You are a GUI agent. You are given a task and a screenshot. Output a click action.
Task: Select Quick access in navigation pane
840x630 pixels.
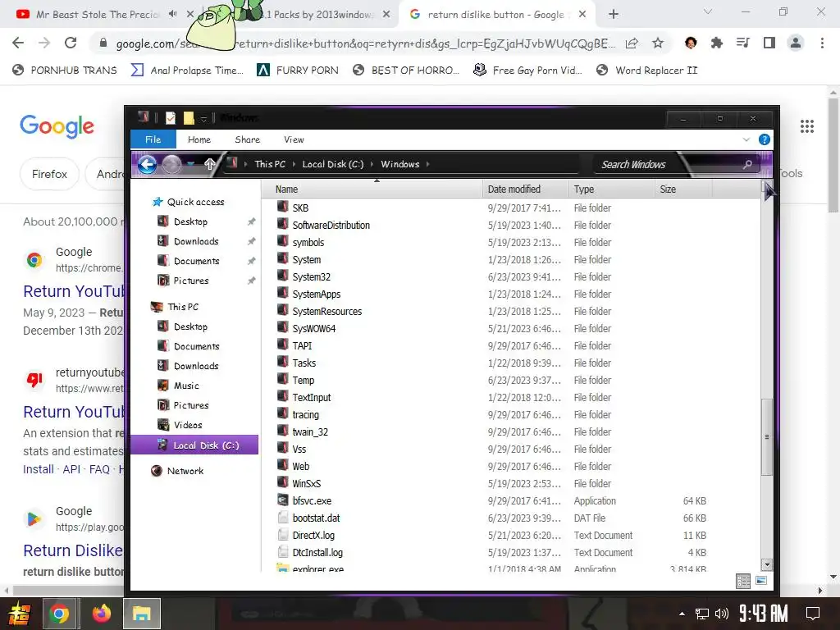coord(195,202)
